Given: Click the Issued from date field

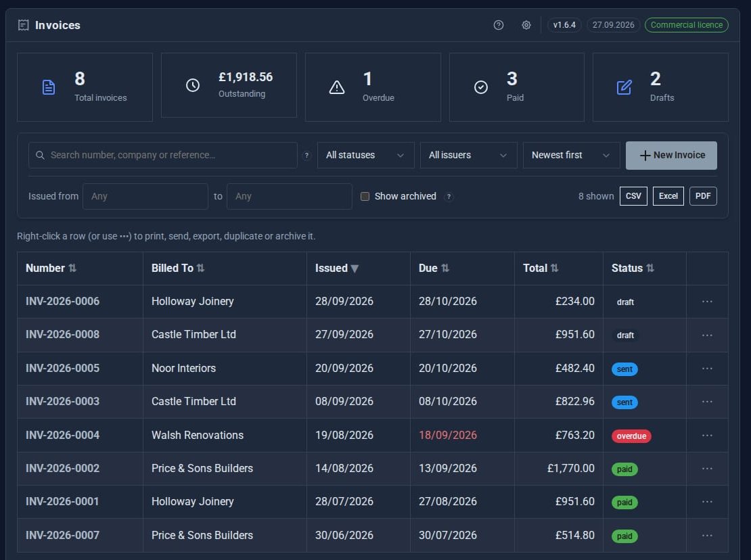Looking at the screenshot, I should tap(145, 196).
